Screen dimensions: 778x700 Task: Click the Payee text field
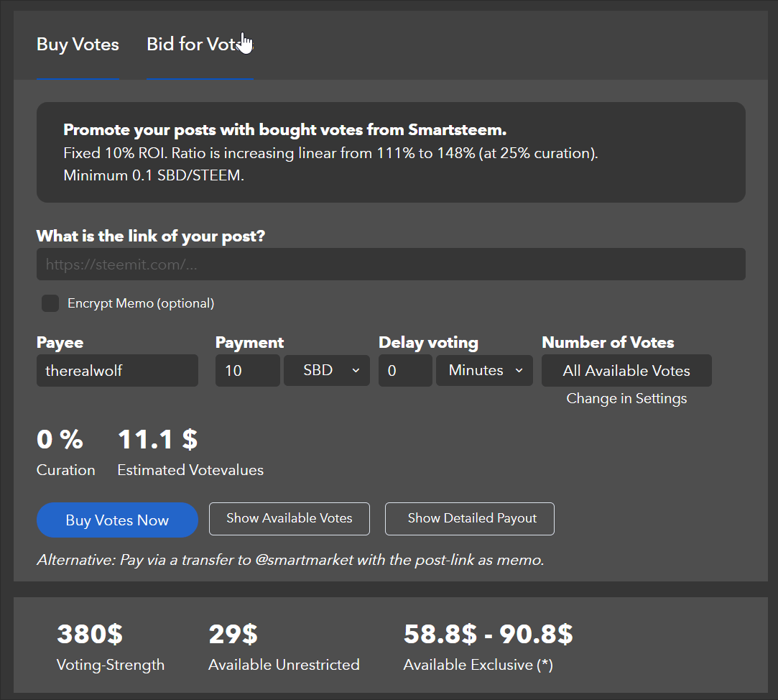pyautogui.click(x=117, y=371)
